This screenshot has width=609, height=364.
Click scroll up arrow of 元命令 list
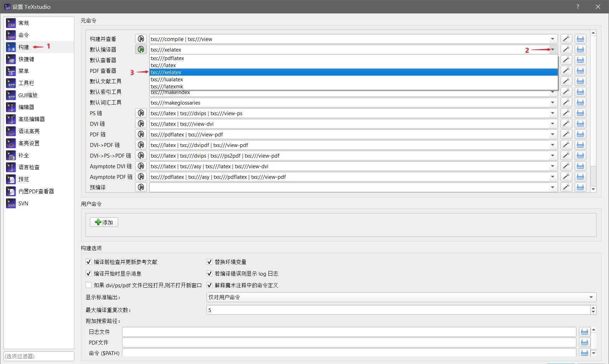[x=593, y=33]
